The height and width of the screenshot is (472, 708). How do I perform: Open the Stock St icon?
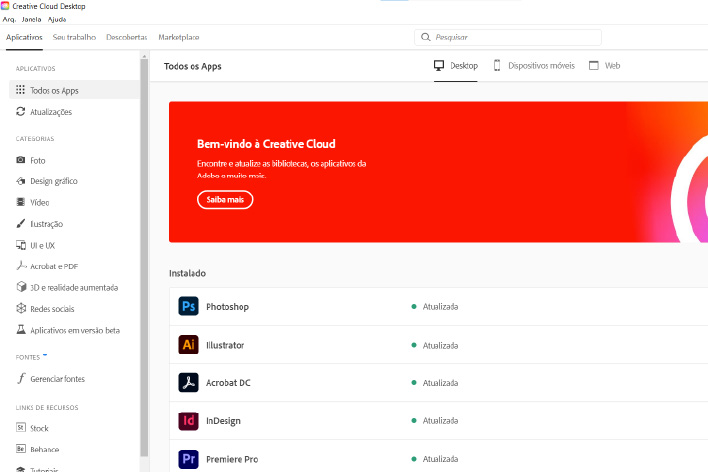coord(21,427)
